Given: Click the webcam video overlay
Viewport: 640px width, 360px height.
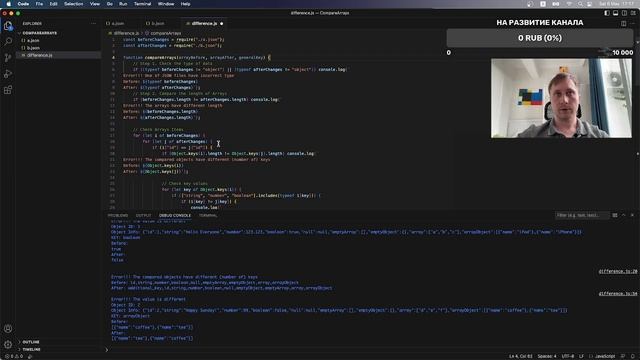Looking at the screenshot, I should coord(561,98).
